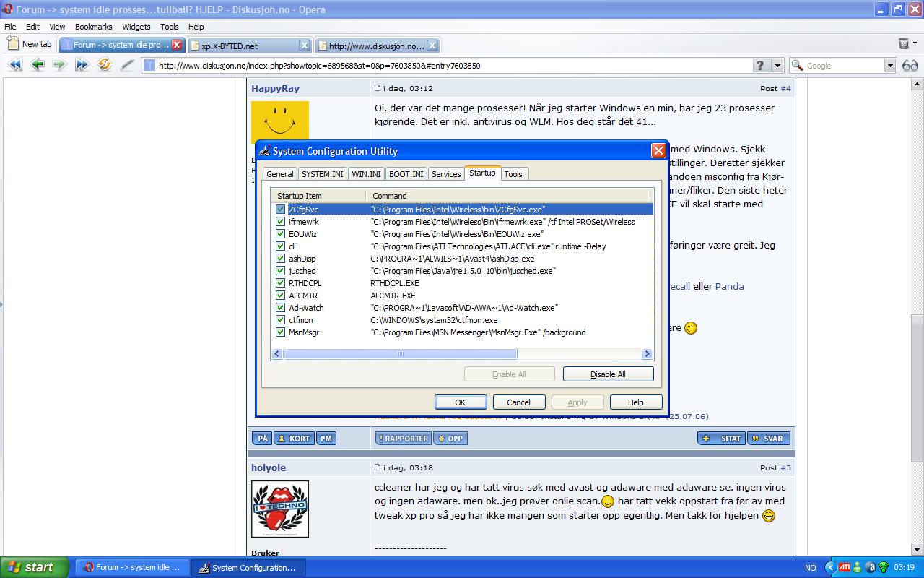Click the NO language indicator
Viewport: 924px width, 578px height.
[810, 568]
